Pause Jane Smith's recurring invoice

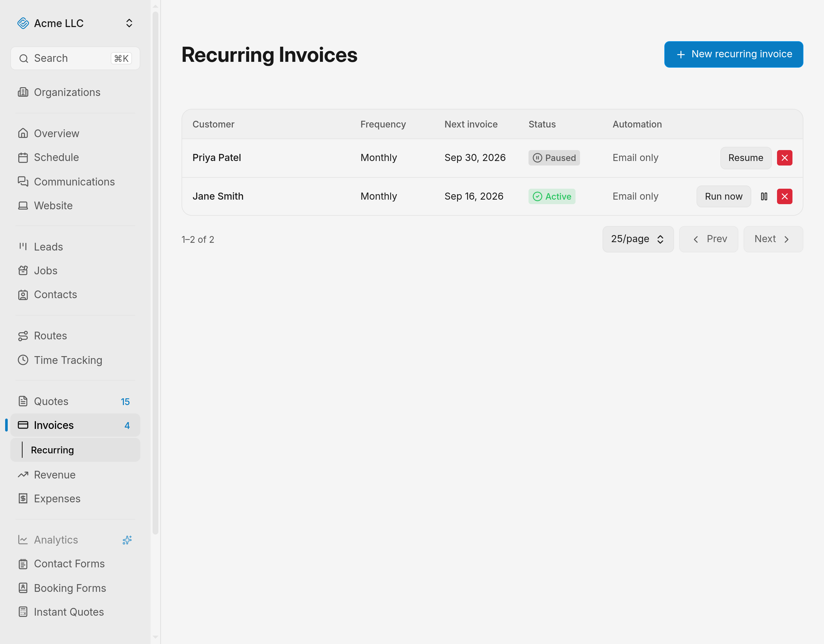tap(764, 196)
